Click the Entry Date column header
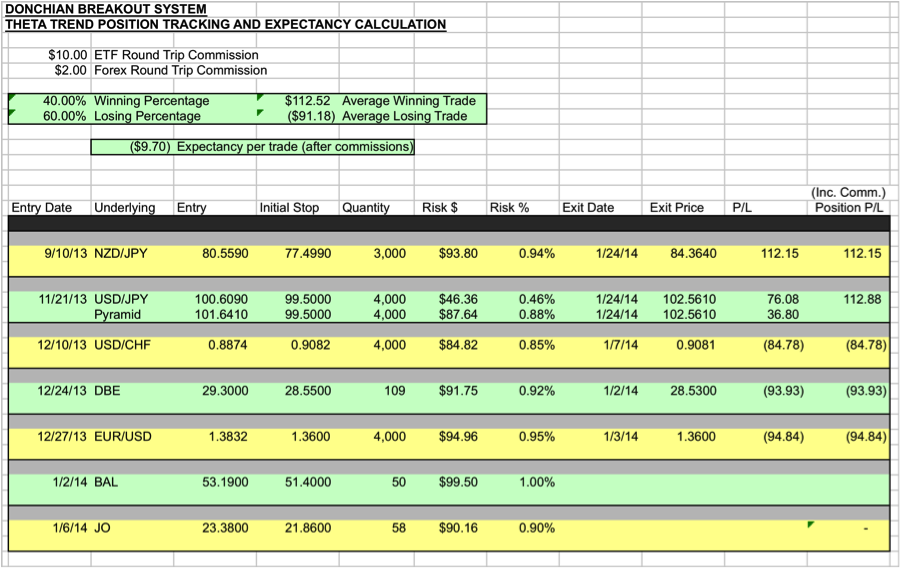Viewport: 901px width, 568px height. (x=41, y=208)
